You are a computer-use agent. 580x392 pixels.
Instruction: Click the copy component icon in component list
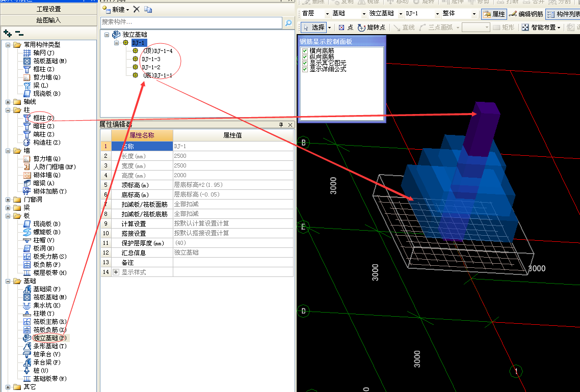(x=148, y=9)
